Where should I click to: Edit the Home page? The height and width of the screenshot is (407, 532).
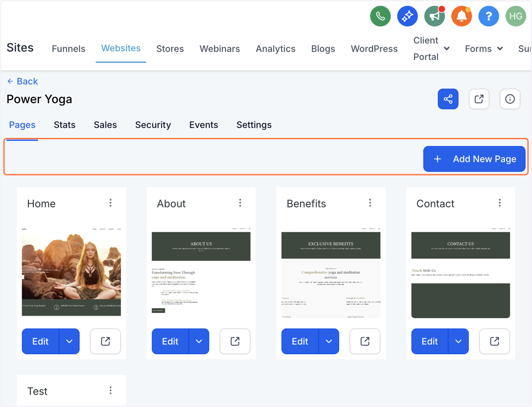pyautogui.click(x=40, y=341)
